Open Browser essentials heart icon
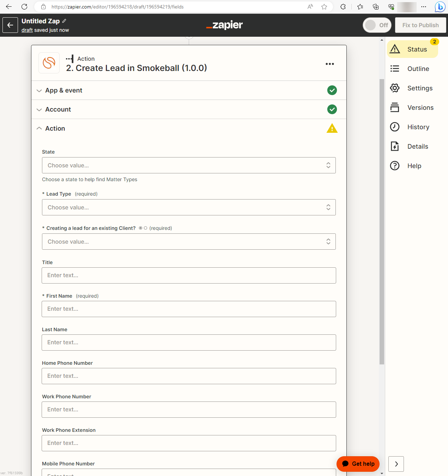The width and height of the screenshot is (448, 476). [x=391, y=7]
